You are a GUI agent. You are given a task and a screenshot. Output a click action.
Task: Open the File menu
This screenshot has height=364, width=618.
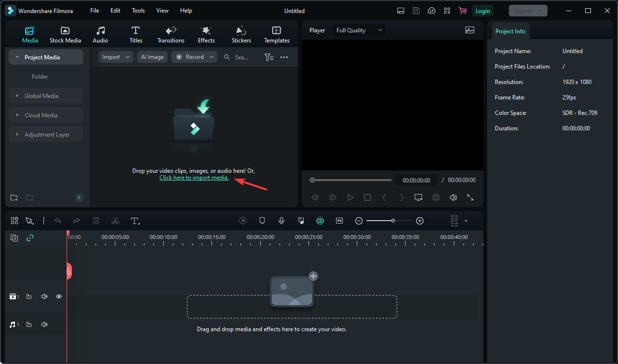tap(95, 11)
